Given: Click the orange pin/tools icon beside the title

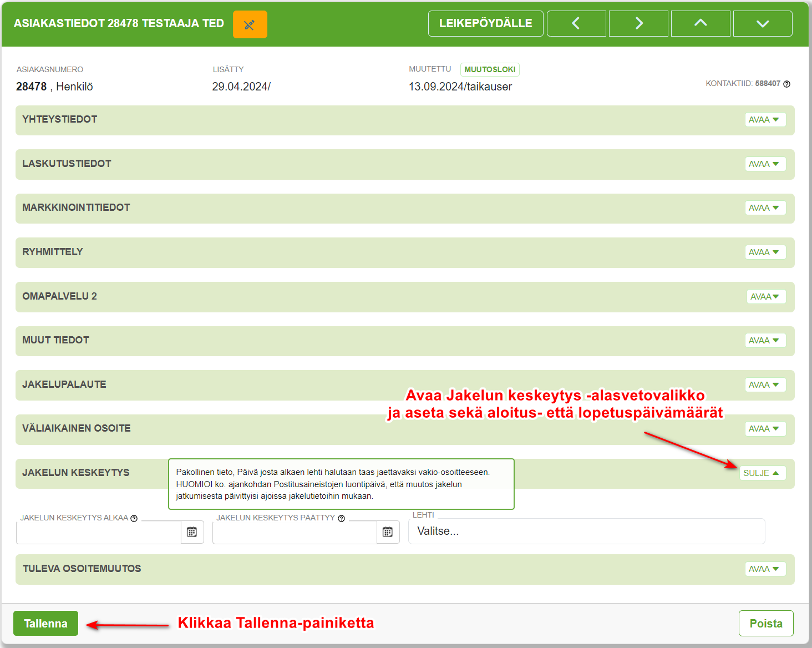Looking at the screenshot, I should 250,24.
